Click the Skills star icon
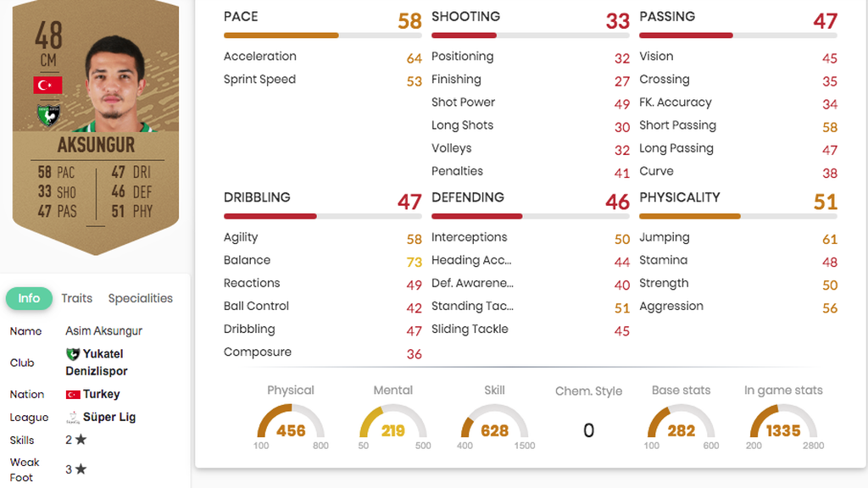The width and height of the screenshot is (868, 488). tap(81, 440)
